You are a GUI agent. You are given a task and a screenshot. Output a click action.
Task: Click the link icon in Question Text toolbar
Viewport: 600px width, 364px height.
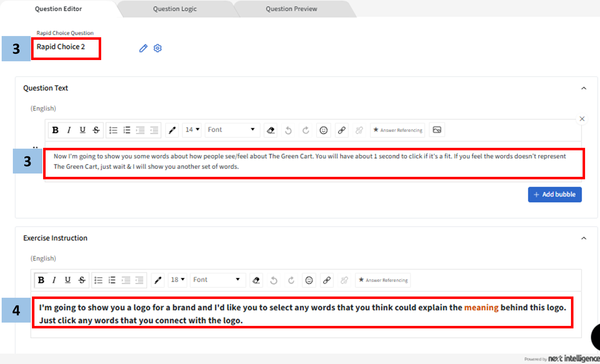[x=342, y=130]
